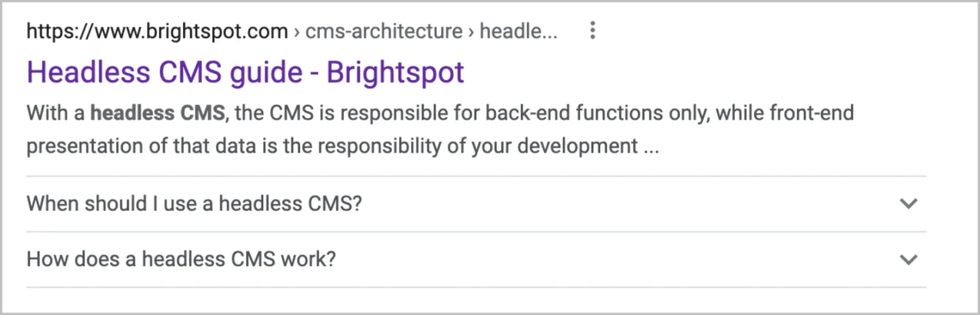Expand the "When should I use" chevron
This screenshot has width=980, height=315.
pyautogui.click(x=909, y=203)
